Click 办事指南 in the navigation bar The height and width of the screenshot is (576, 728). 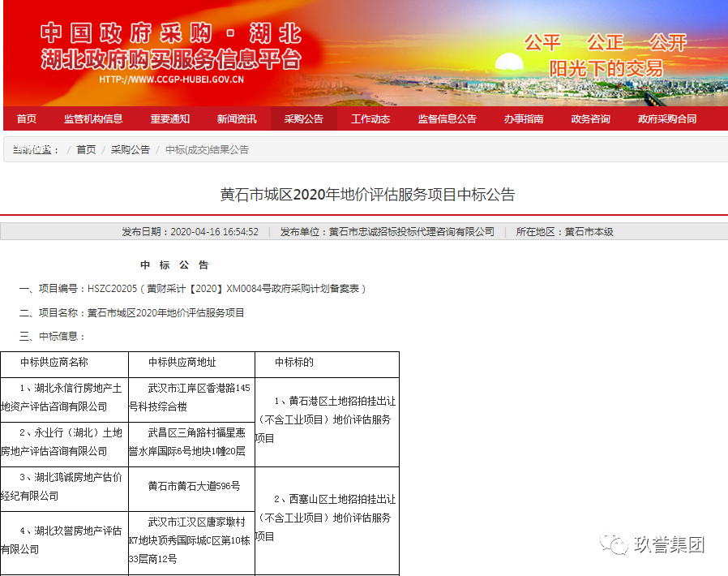(523, 118)
